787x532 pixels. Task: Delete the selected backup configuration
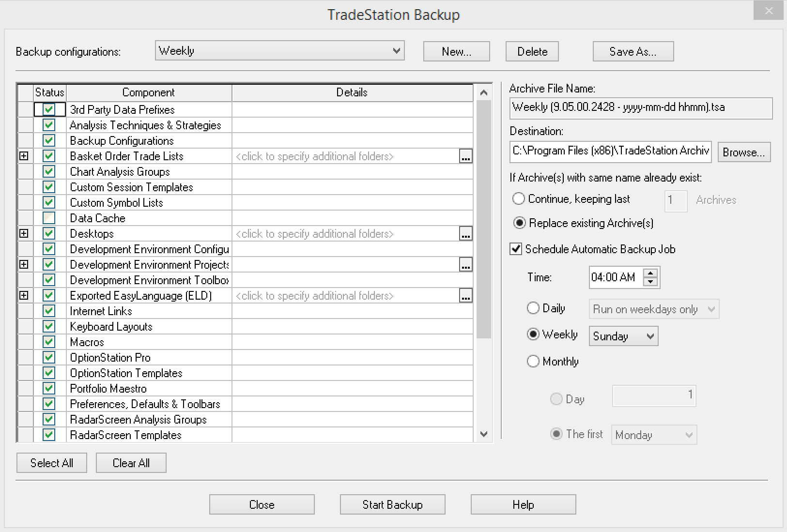[532, 51]
